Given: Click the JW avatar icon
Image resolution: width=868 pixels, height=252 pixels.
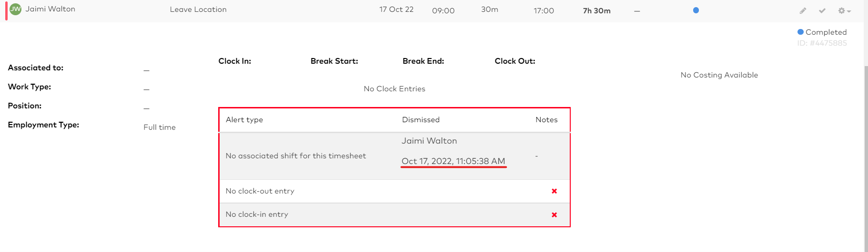Looking at the screenshot, I should tap(16, 9).
